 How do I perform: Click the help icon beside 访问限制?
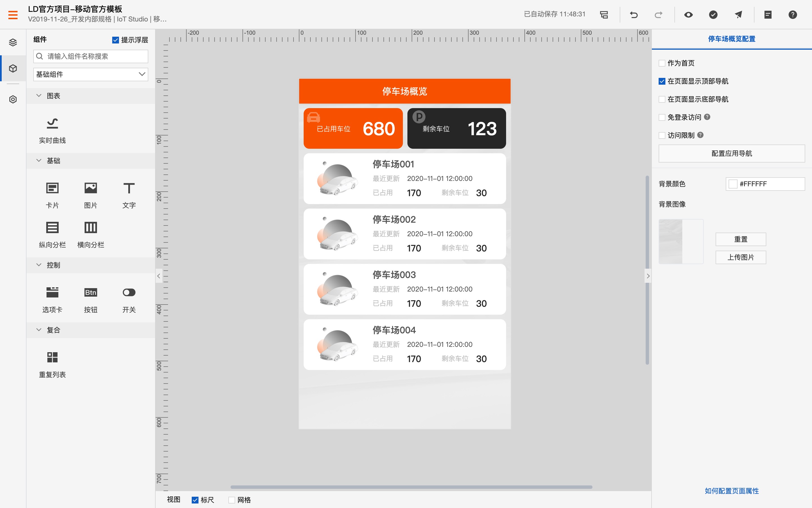700,135
